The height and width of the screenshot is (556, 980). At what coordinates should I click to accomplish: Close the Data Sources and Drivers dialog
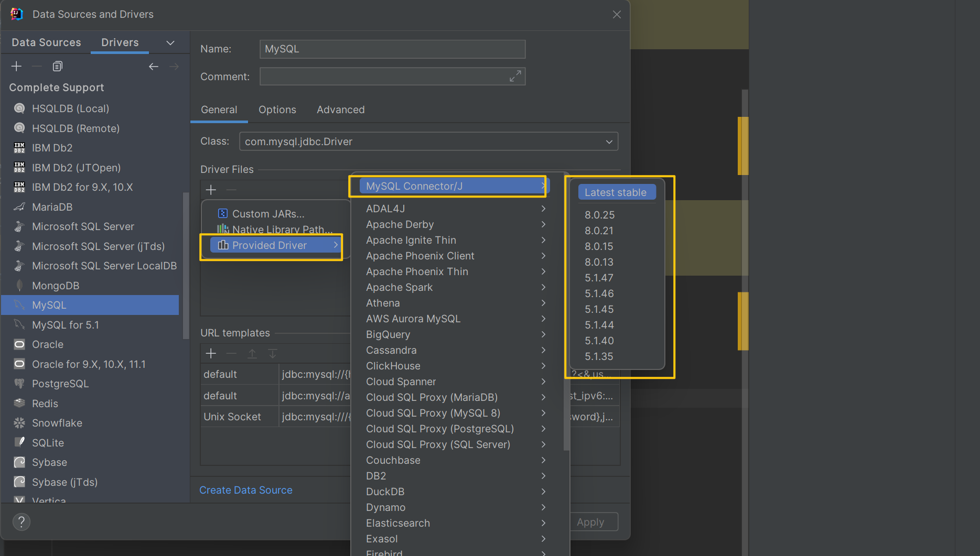point(617,15)
